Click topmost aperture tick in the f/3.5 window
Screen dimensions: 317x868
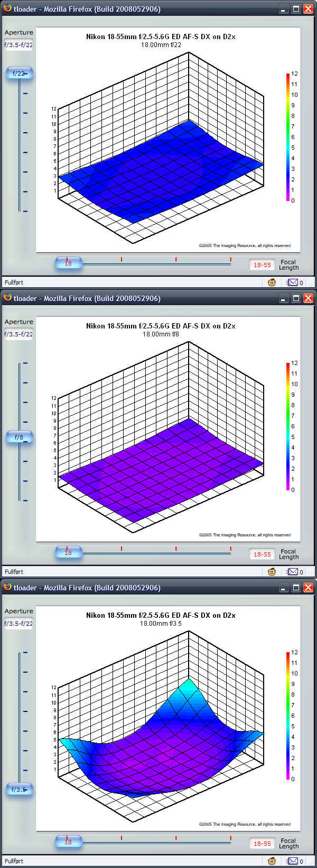click(25, 653)
